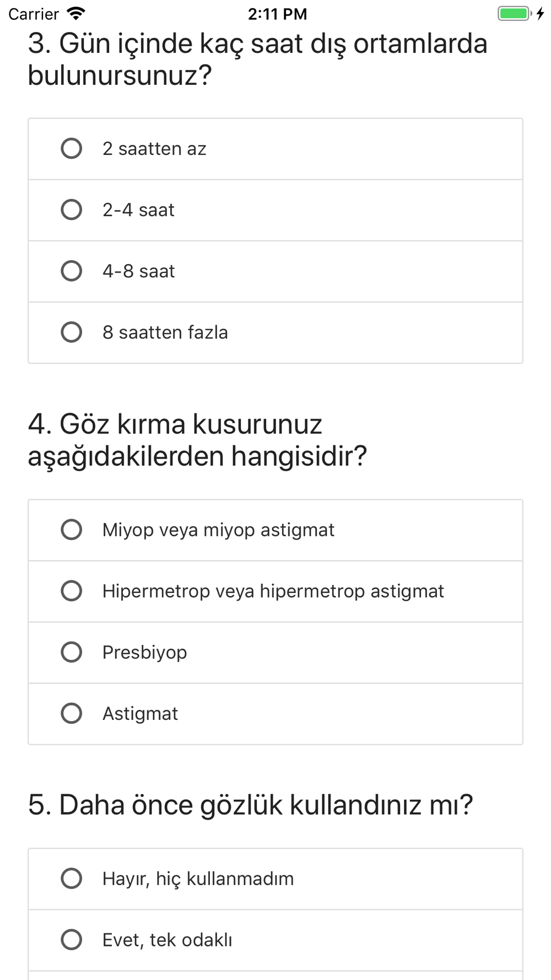Screen dimensions: 551x980
Task: Tap question 3 heading about outdoor hours
Action: (x=257, y=60)
